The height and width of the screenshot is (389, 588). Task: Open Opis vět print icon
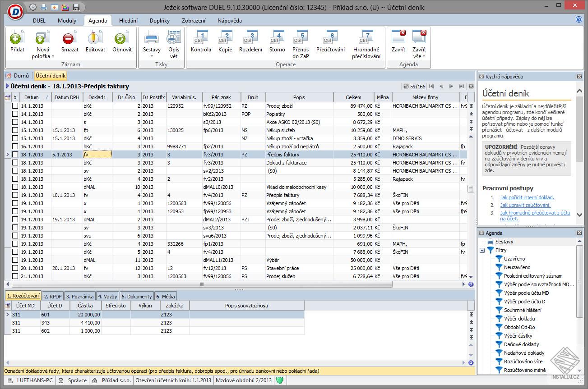tap(174, 39)
